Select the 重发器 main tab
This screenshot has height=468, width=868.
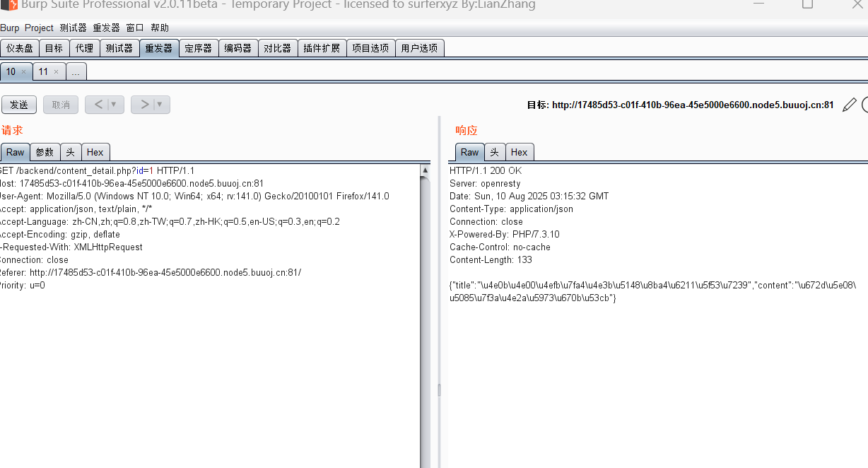tap(159, 48)
